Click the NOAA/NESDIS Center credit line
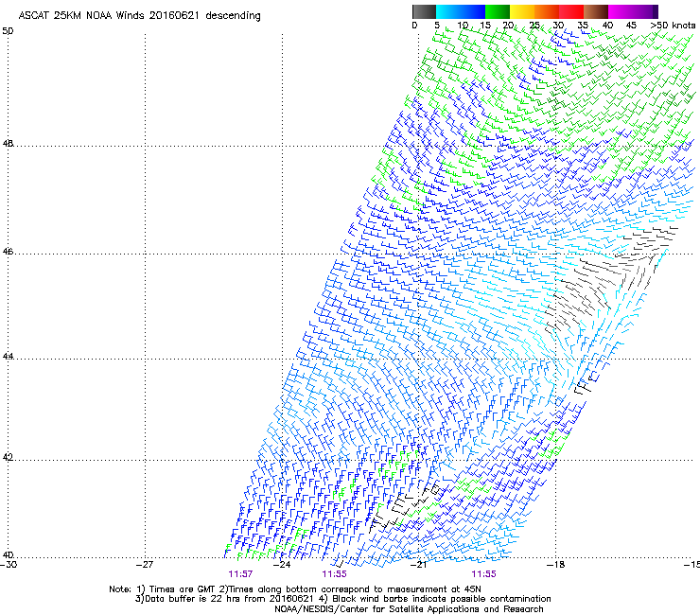The height and width of the screenshot is (615, 700). coord(409,609)
